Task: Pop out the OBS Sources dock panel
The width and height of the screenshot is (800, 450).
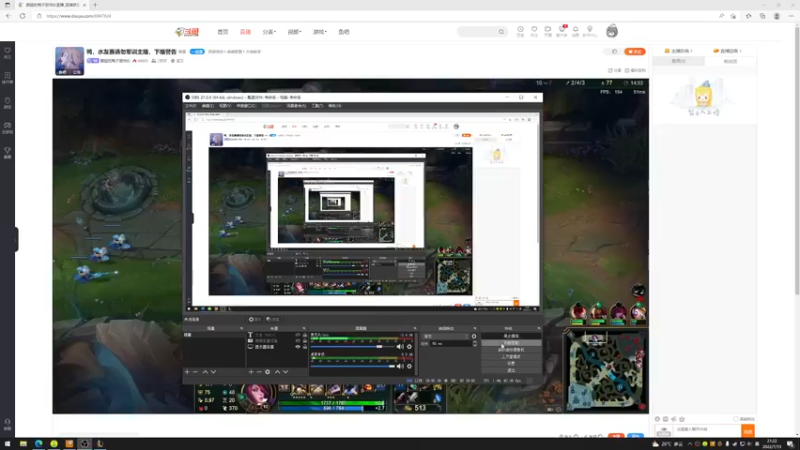Action: click(x=304, y=329)
